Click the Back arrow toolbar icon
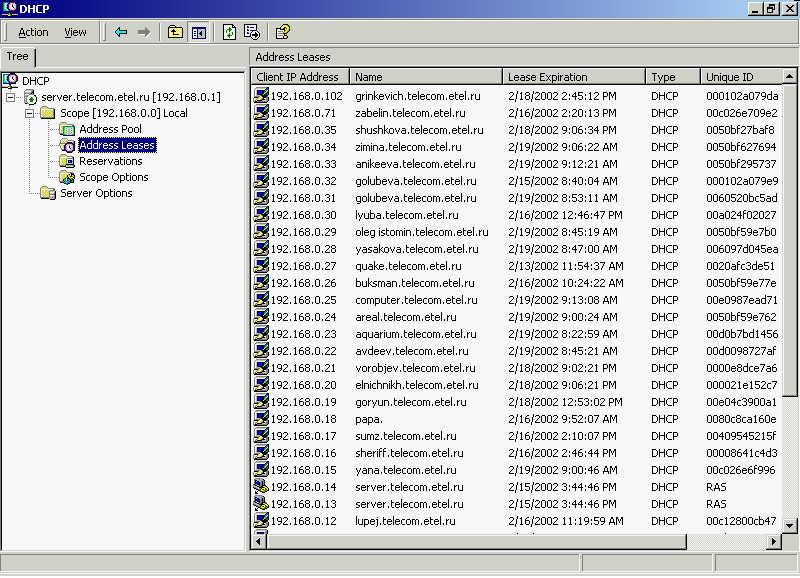This screenshot has width=800, height=578. point(121,32)
